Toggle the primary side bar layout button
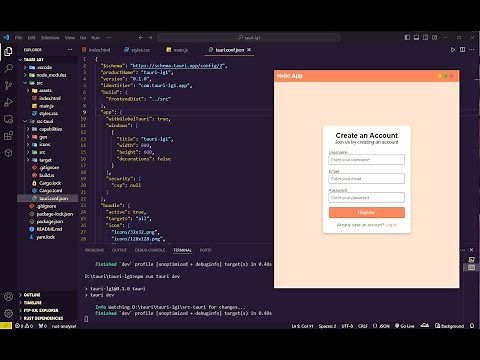Image resolution: width=480 pixels, height=360 pixels. (407, 38)
